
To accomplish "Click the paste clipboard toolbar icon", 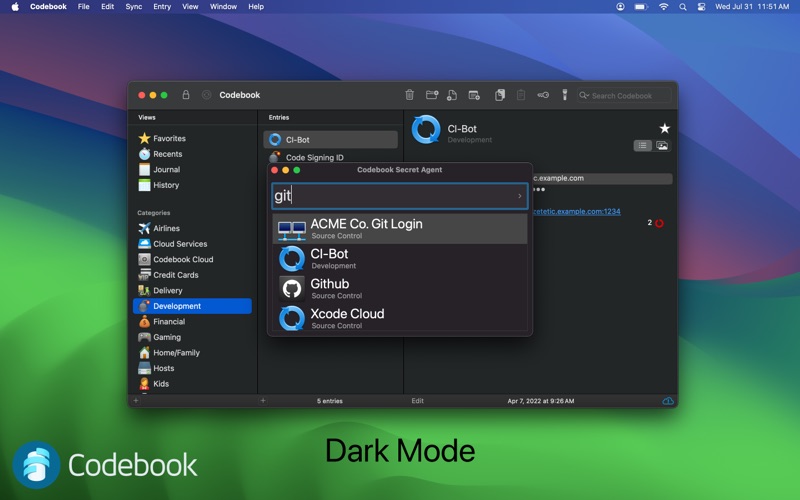I will click(520, 95).
